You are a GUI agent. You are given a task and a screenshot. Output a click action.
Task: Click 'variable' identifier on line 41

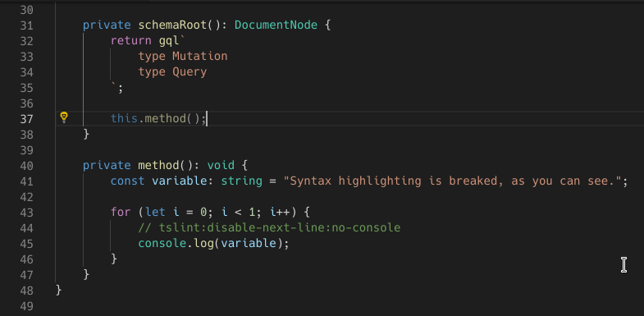[x=180, y=181]
